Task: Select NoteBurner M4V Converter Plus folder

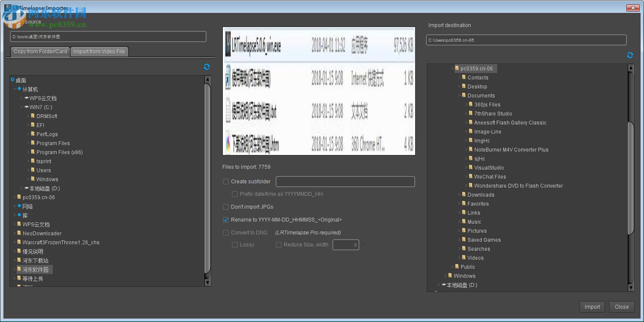Action: point(511,150)
